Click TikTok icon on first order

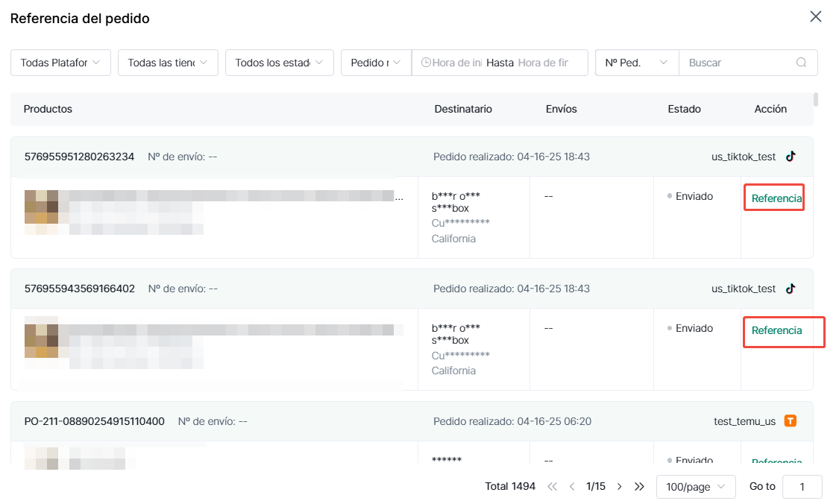(x=791, y=157)
